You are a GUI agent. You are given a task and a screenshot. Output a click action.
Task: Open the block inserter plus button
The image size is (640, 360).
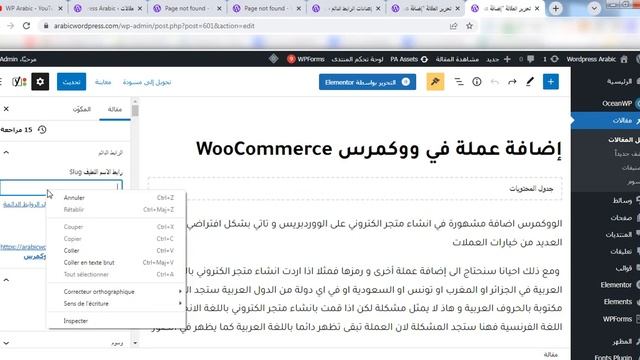tap(551, 82)
